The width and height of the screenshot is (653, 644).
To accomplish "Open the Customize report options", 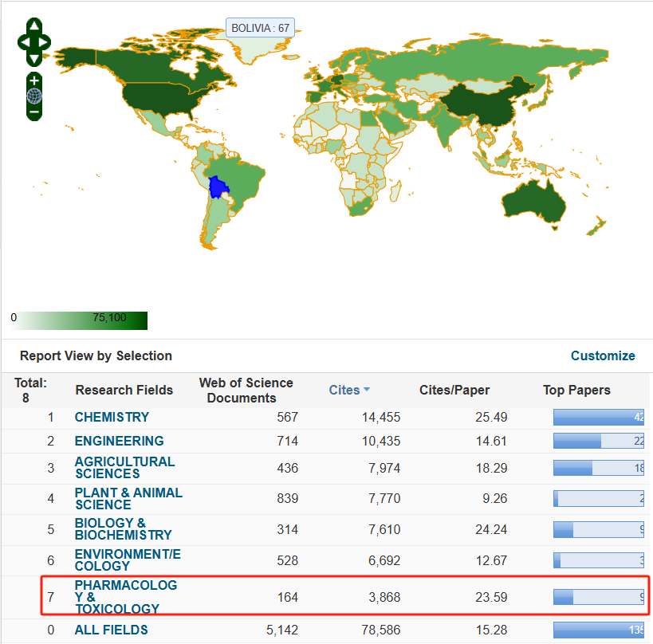I will click(603, 355).
